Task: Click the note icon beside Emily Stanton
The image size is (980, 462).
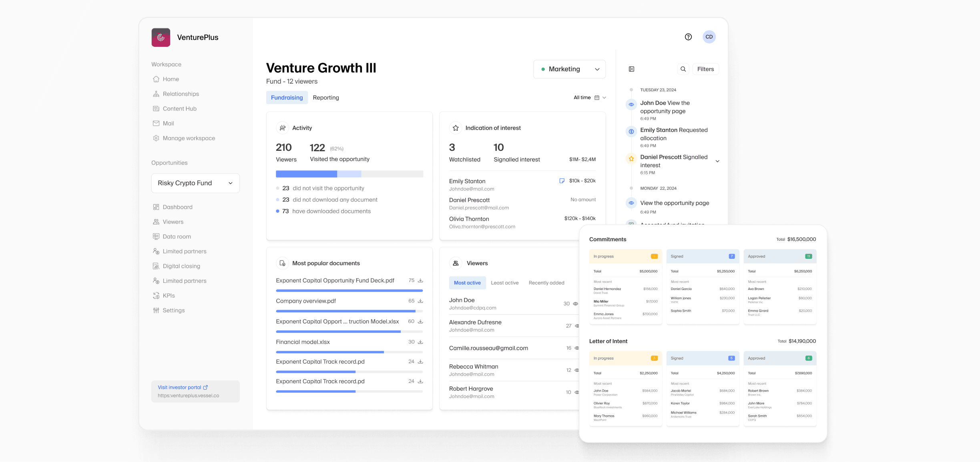Action: point(562,181)
